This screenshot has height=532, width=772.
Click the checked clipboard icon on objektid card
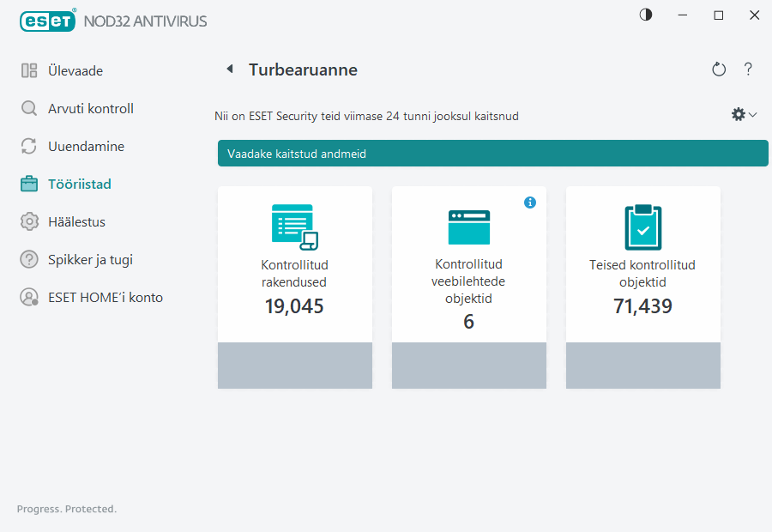click(642, 227)
